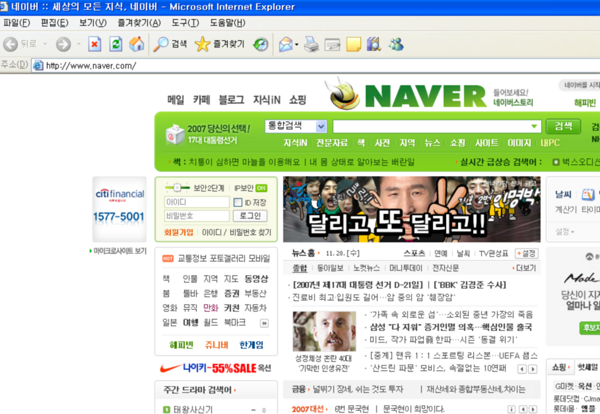Open the 쥬니버 link
The image size is (600, 414).
(217, 345)
